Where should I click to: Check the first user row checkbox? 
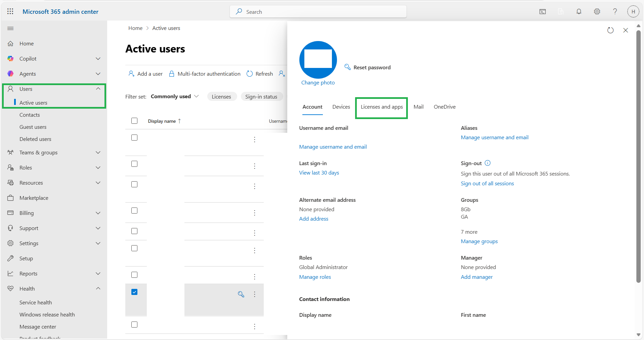point(134,138)
